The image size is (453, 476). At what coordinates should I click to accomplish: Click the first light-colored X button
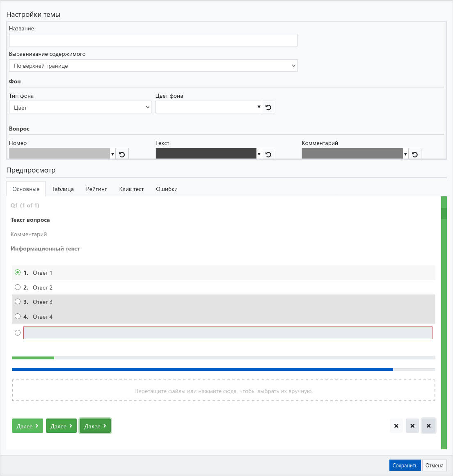[396, 426]
